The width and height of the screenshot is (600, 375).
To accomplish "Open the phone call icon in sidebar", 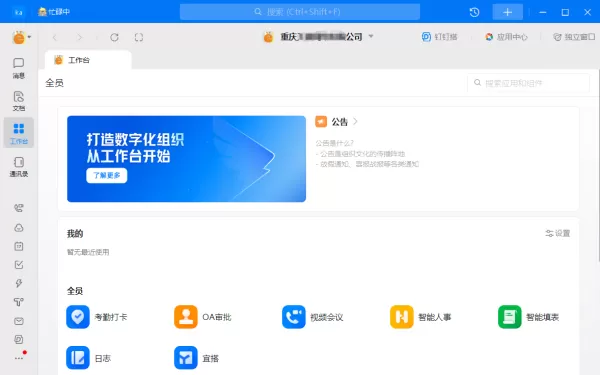I will point(18,208).
